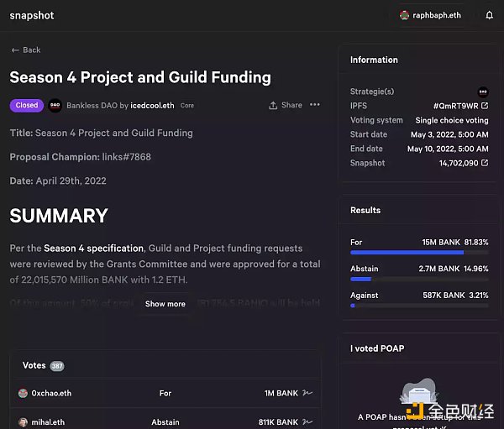Open the Season 4 specification link

(x=93, y=248)
